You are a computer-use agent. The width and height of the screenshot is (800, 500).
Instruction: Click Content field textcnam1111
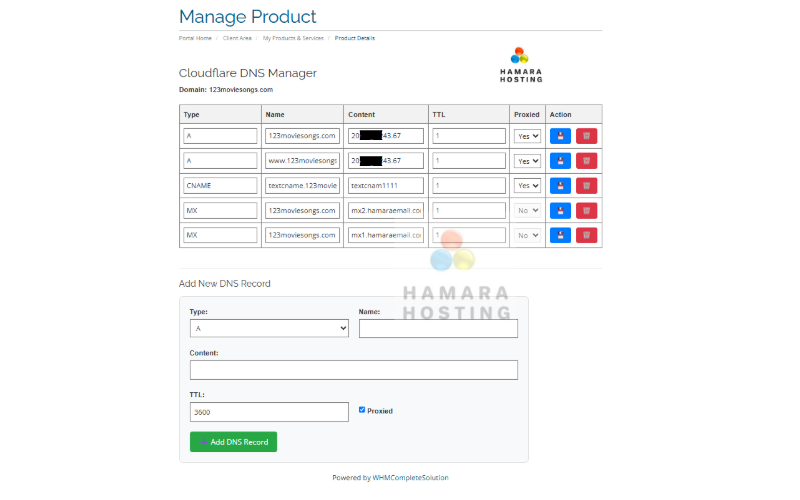pos(386,186)
